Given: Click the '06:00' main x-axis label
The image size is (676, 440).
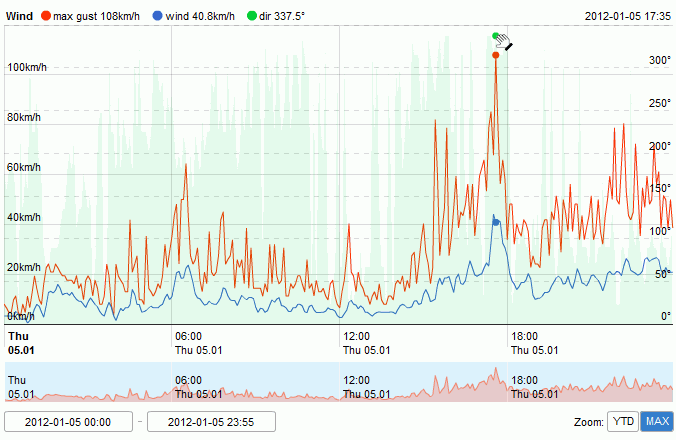Looking at the screenshot, I should click(x=188, y=336).
